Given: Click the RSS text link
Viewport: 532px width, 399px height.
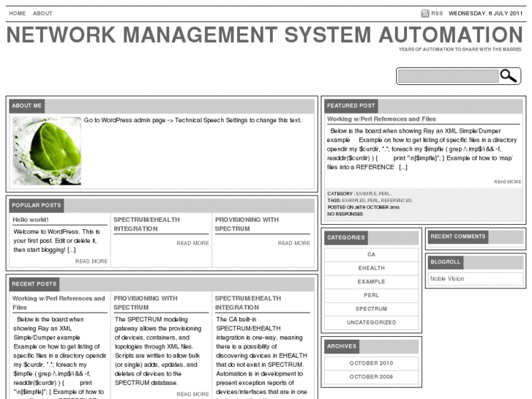Looking at the screenshot, I should 437,13.
